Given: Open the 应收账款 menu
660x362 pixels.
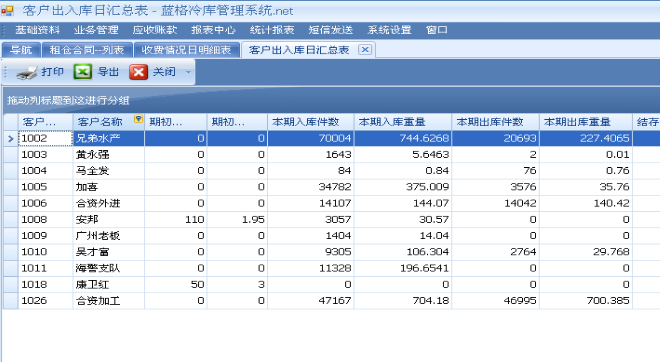Looking at the screenshot, I should (x=155, y=30).
